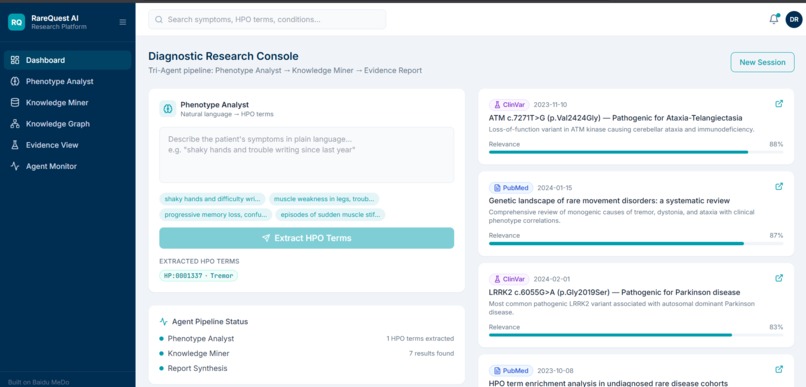Click the 88% relevance bar for ATM
The height and width of the screenshot is (387, 806).
(636, 152)
